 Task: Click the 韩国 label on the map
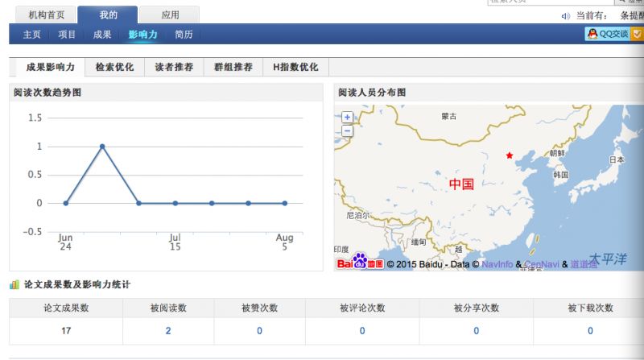pyautogui.click(x=560, y=175)
